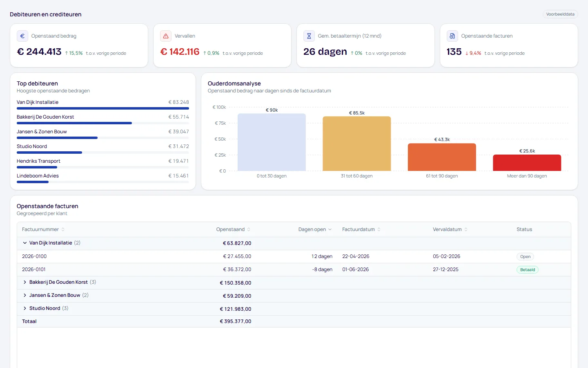The height and width of the screenshot is (368, 588).
Task: Click the Status column header
Action: (x=524, y=229)
